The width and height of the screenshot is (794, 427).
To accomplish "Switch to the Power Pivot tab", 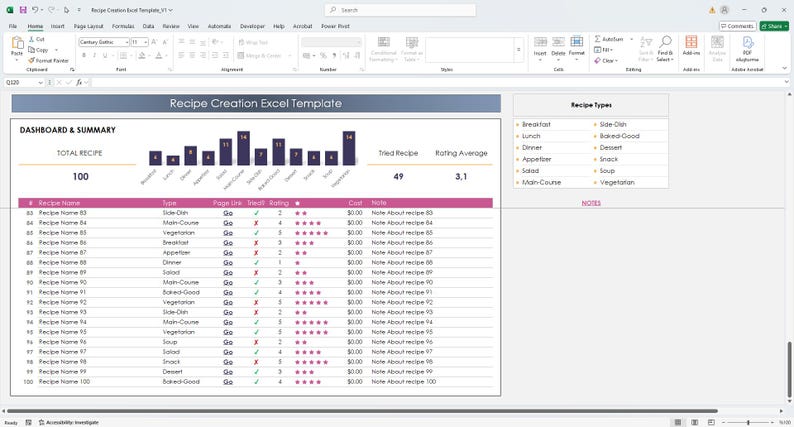I will (x=335, y=26).
